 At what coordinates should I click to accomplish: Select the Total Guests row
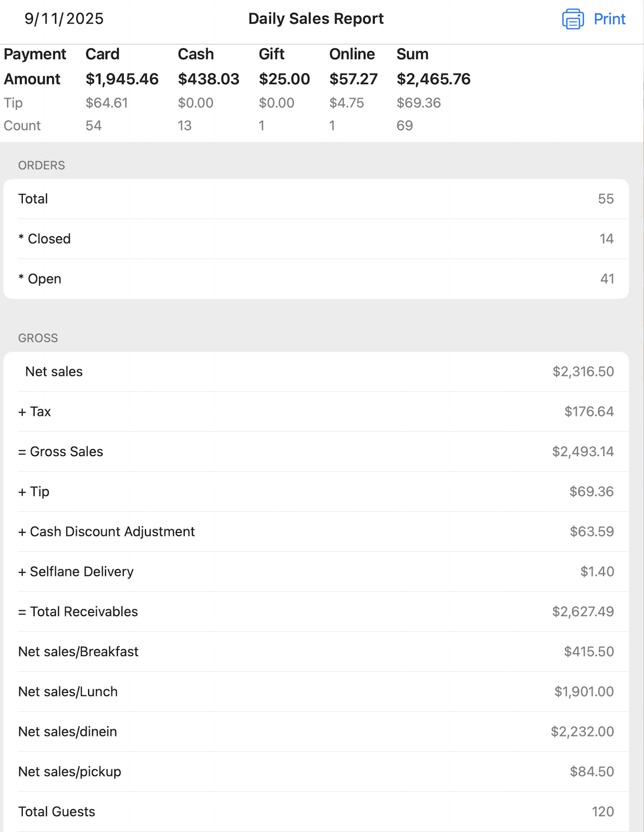pos(316,811)
